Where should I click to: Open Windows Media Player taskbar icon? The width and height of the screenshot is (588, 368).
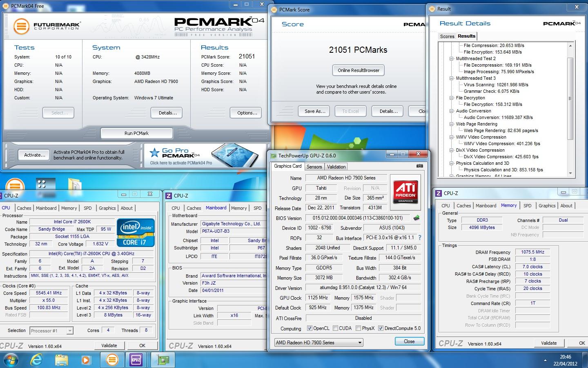pos(86,360)
